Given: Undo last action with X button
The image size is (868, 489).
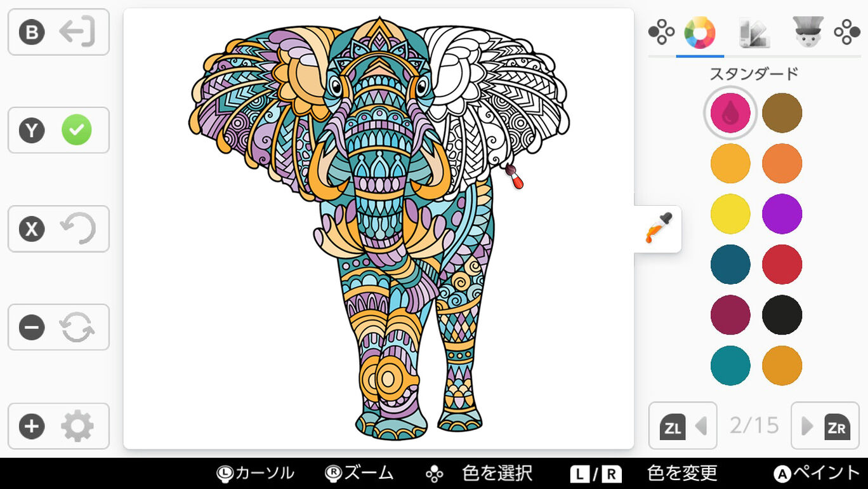Looking at the screenshot, I should click(58, 229).
